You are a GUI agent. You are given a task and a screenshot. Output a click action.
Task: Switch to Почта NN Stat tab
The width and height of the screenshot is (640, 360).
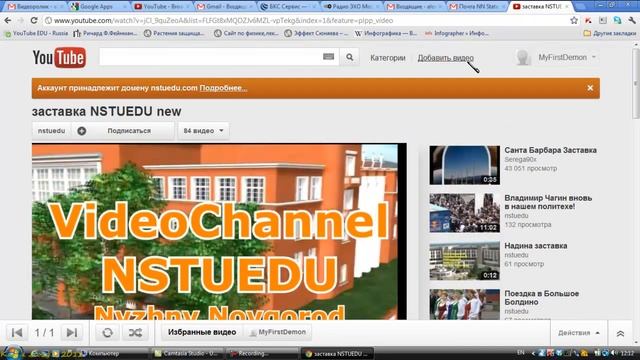pyautogui.click(x=477, y=7)
